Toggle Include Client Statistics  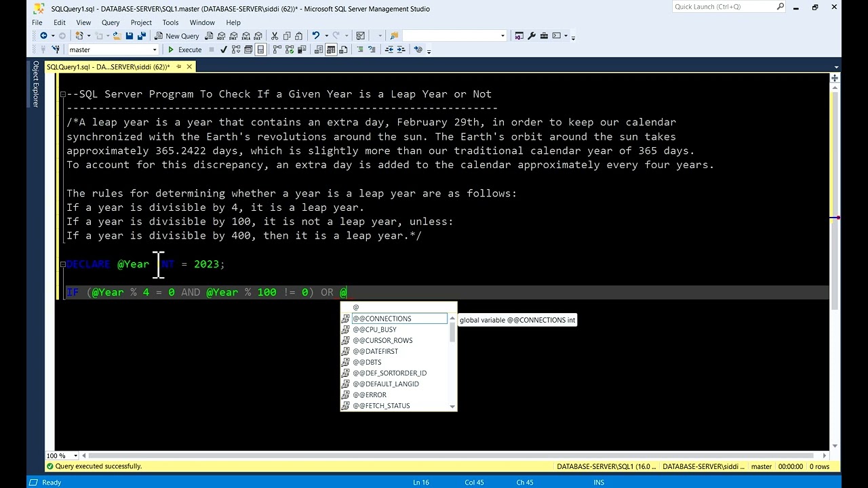(x=302, y=49)
